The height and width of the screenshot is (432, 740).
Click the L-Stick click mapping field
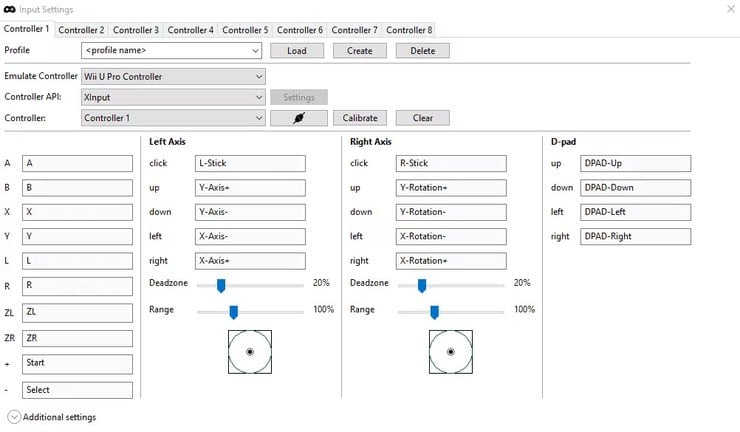(250, 163)
